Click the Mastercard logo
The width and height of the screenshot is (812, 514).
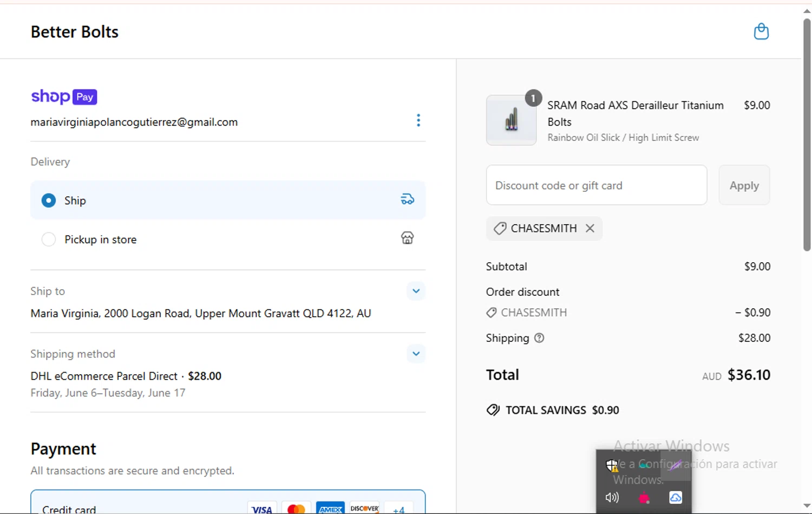coord(296,509)
